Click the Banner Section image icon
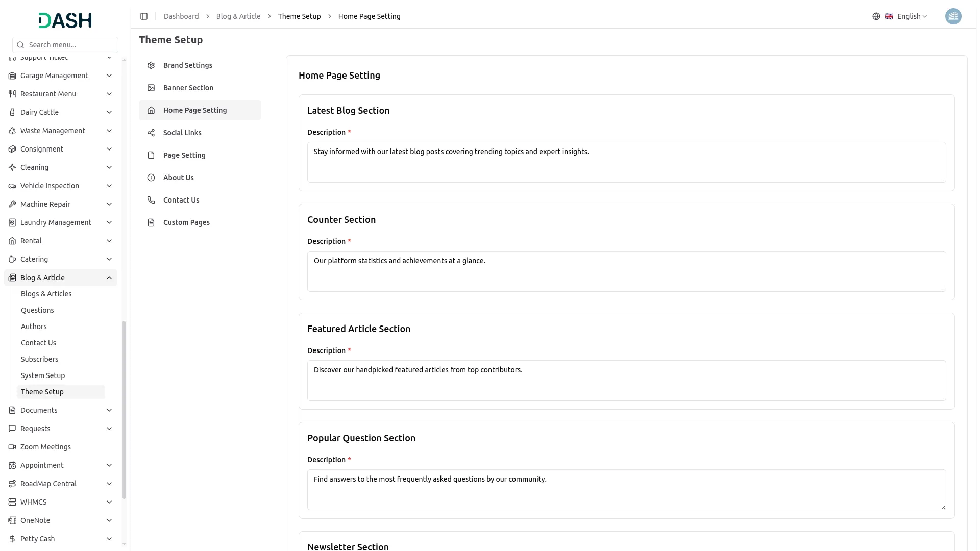The image size is (980, 551). tap(151, 88)
